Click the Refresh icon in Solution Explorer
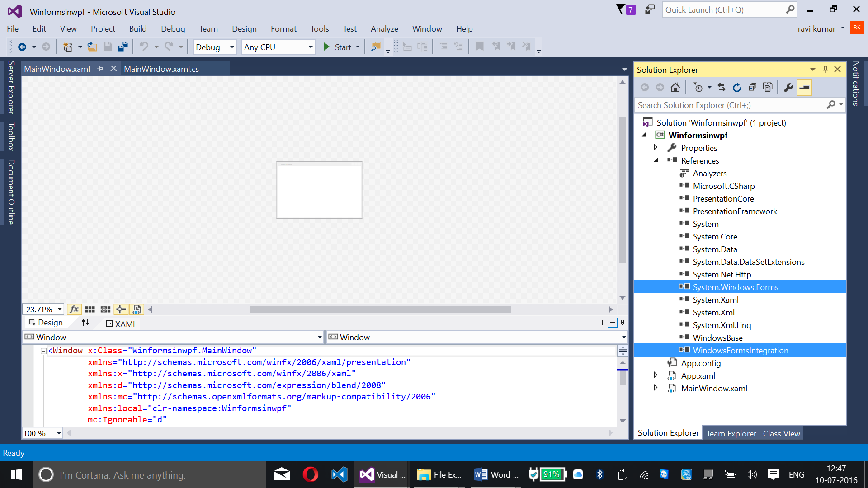The width and height of the screenshot is (868, 488). (x=737, y=87)
